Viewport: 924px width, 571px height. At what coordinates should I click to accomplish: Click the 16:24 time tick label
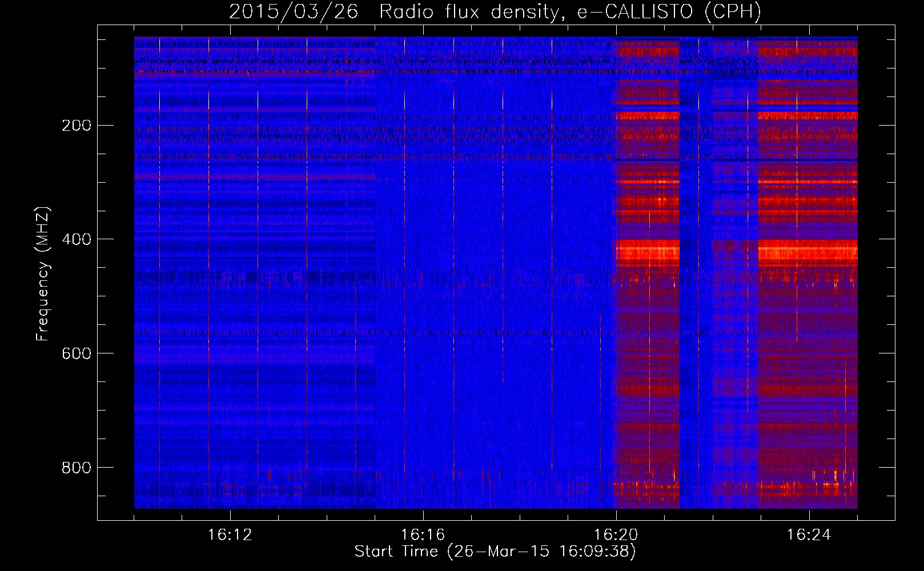pyautogui.click(x=809, y=535)
